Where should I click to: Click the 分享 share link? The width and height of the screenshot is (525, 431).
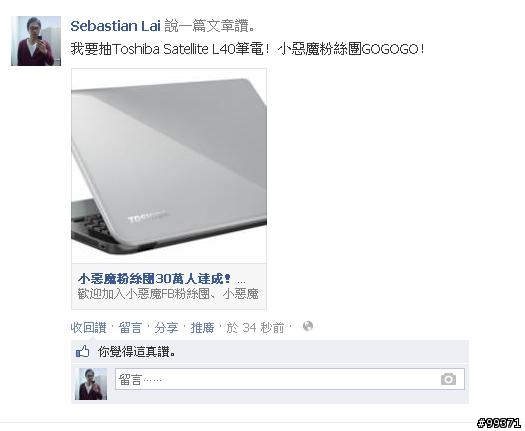tap(166, 328)
